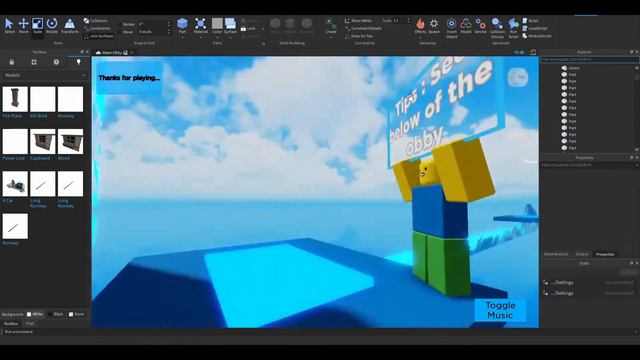Choose the Select tool in the ribbon

pos(9,25)
